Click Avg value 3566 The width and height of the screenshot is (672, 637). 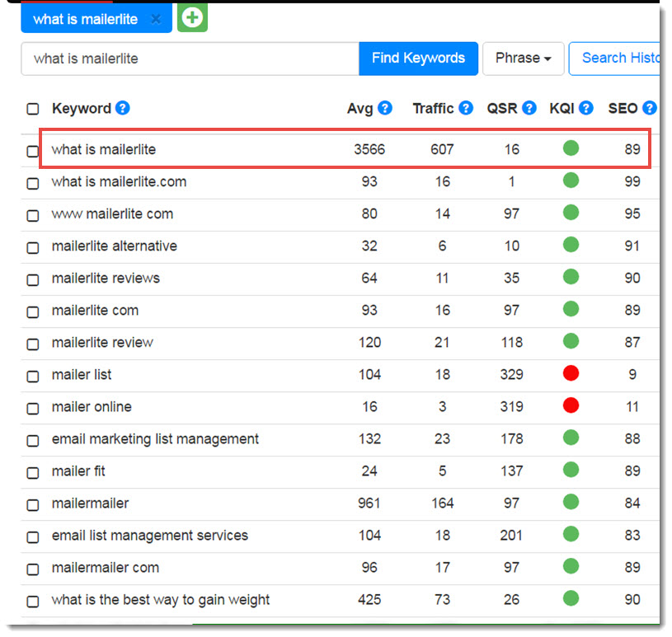coord(369,149)
